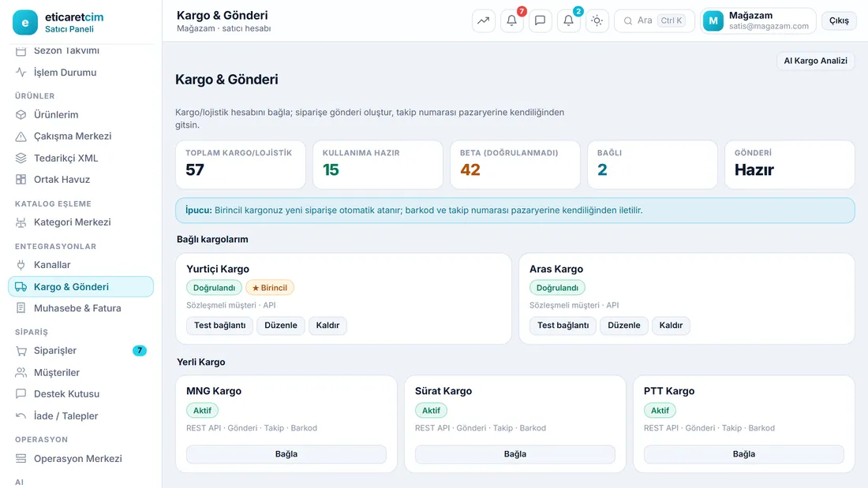Click the Müşteriler people icon
Screen dimensions: 868x488
[21, 372]
